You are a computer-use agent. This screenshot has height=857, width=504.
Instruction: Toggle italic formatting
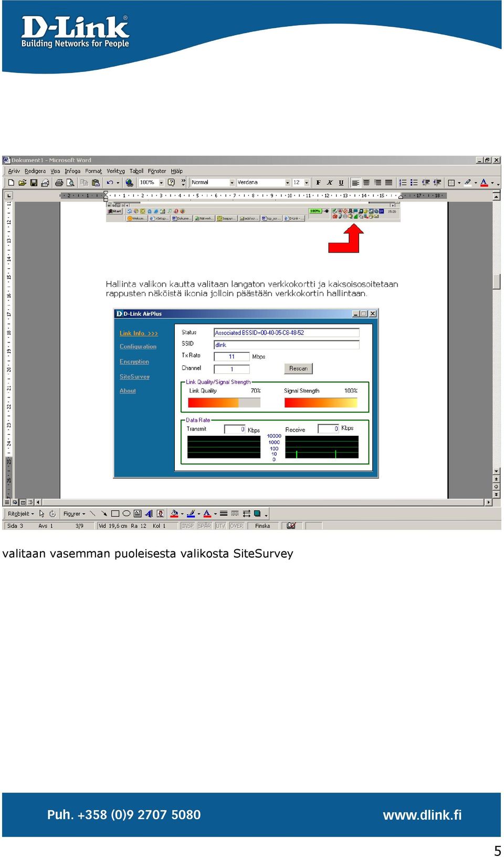click(x=330, y=183)
